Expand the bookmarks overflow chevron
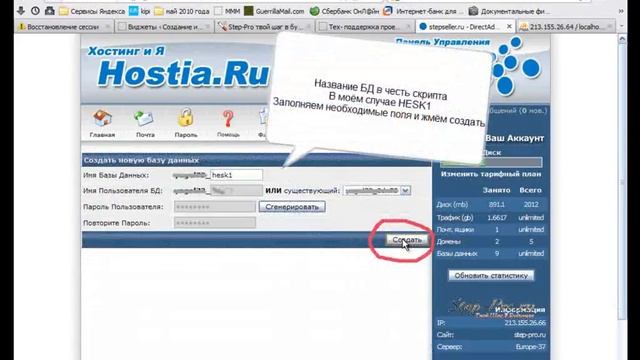Screen dimensions: 640x360 pyautogui.click(x=622, y=11)
